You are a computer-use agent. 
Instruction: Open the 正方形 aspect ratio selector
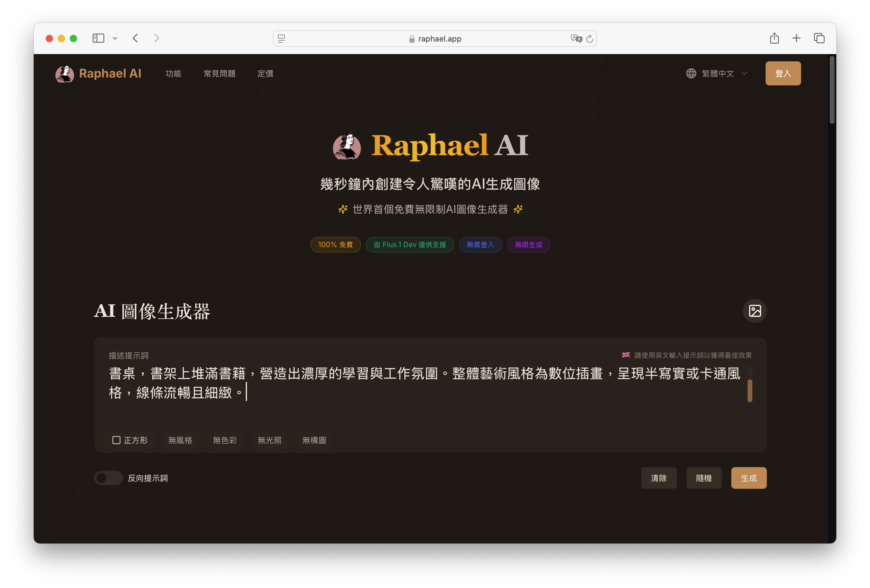coord(130,440)
